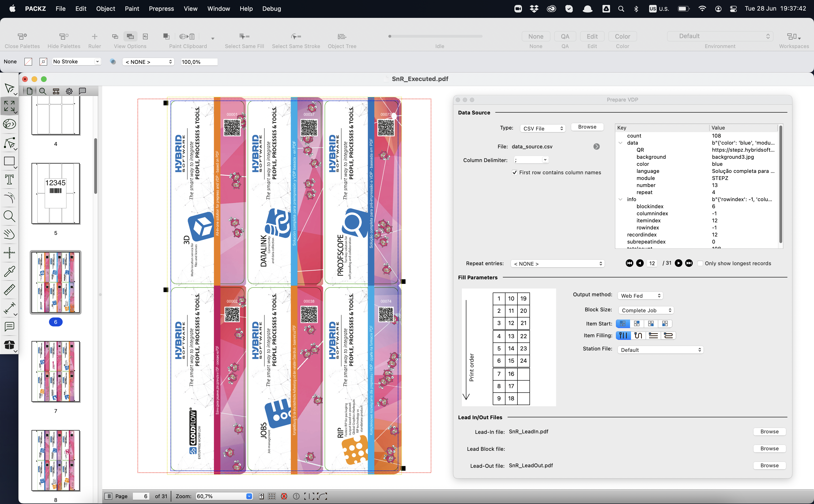Collapse the data tree node

tap(620, 143)
